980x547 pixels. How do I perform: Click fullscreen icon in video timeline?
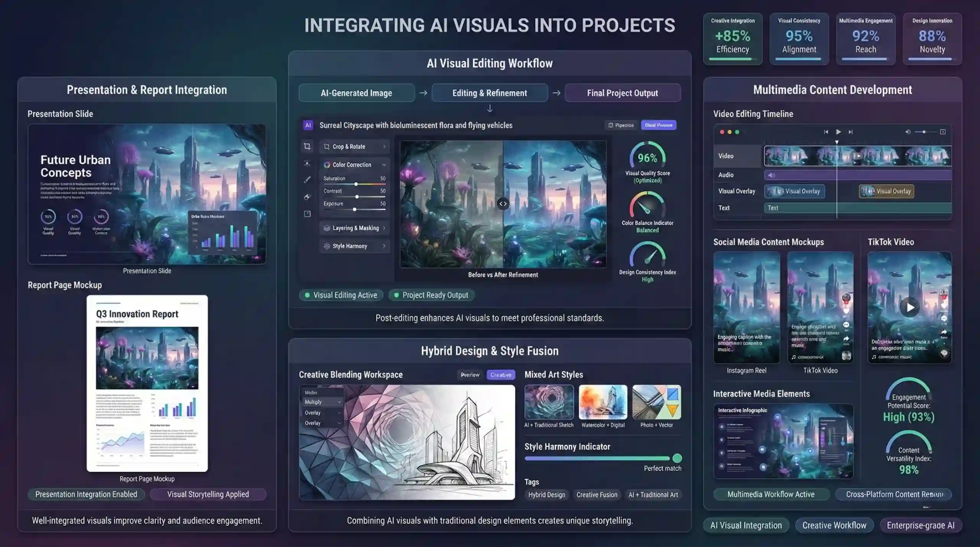(943, 132)
